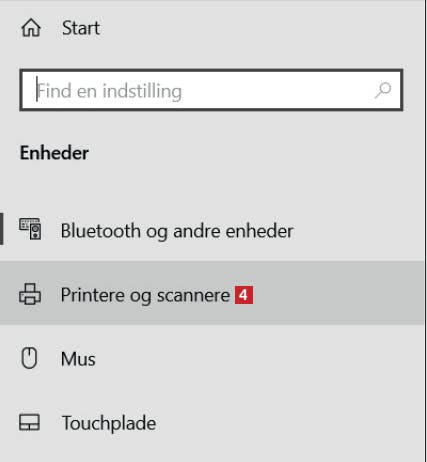Click empty space right of Start label

click(262, 28)
